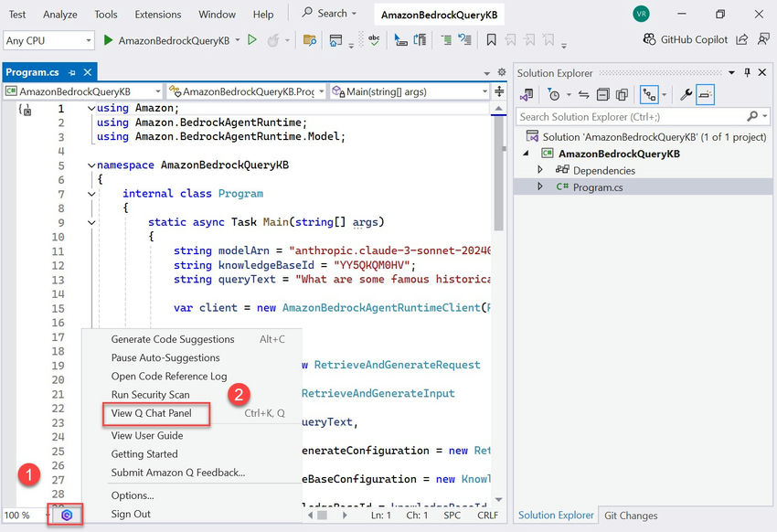The width and height of the screenshot is (777, 532).
Task: Open the Extensions menu
Action: pos(157,15)
